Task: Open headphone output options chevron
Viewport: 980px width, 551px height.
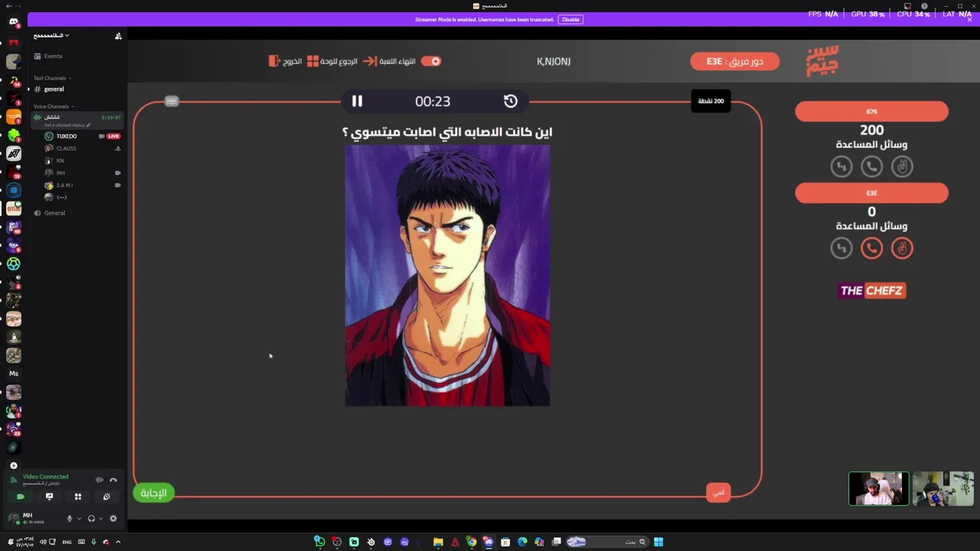Action: (100, 519)
